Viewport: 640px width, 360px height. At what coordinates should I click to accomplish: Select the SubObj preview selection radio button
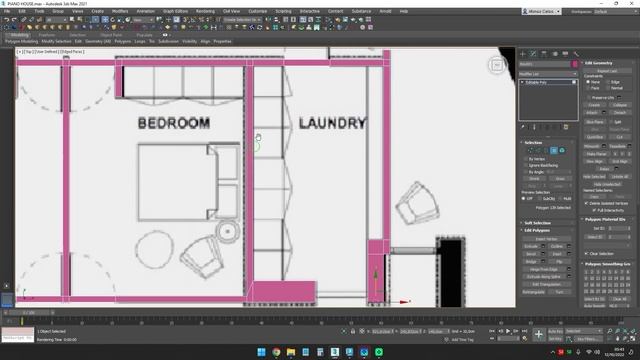[540, 198]
